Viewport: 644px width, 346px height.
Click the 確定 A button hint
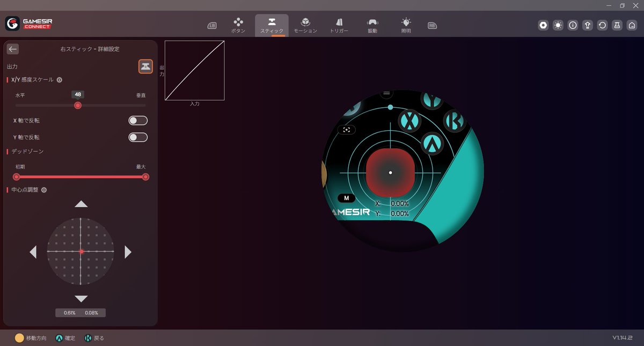point(65,338)
